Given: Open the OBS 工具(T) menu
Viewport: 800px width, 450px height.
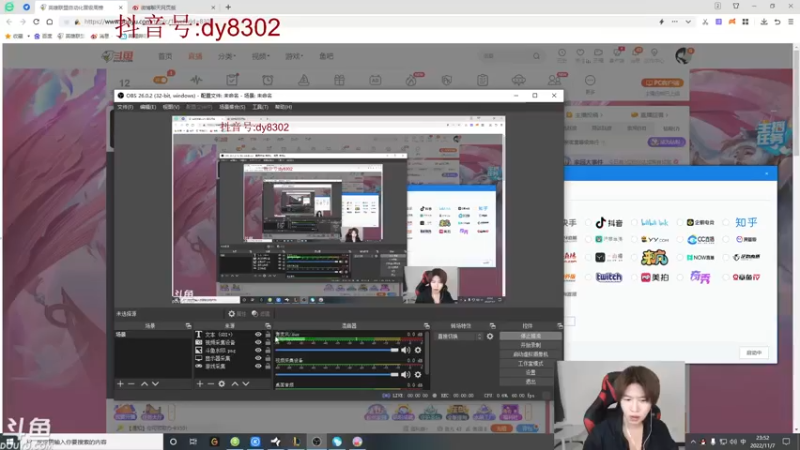Looking at the screenshot, I should pos(260,107).
